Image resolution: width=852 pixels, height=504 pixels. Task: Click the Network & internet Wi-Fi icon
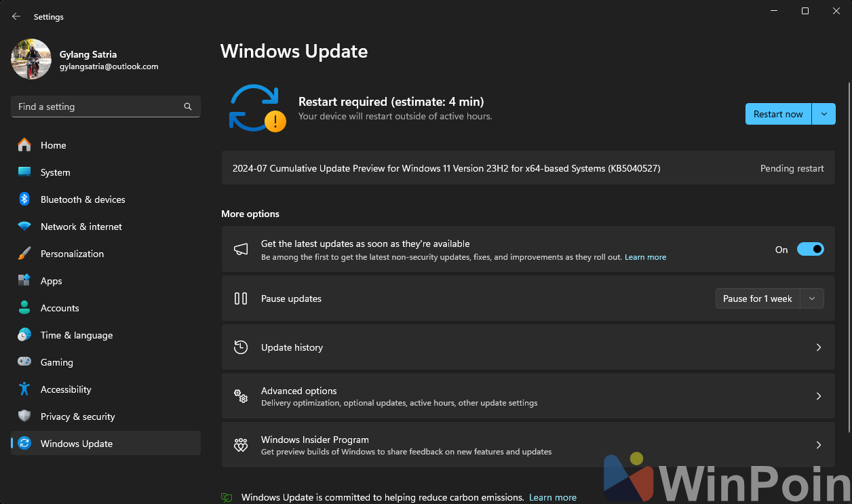pos(24,227)
